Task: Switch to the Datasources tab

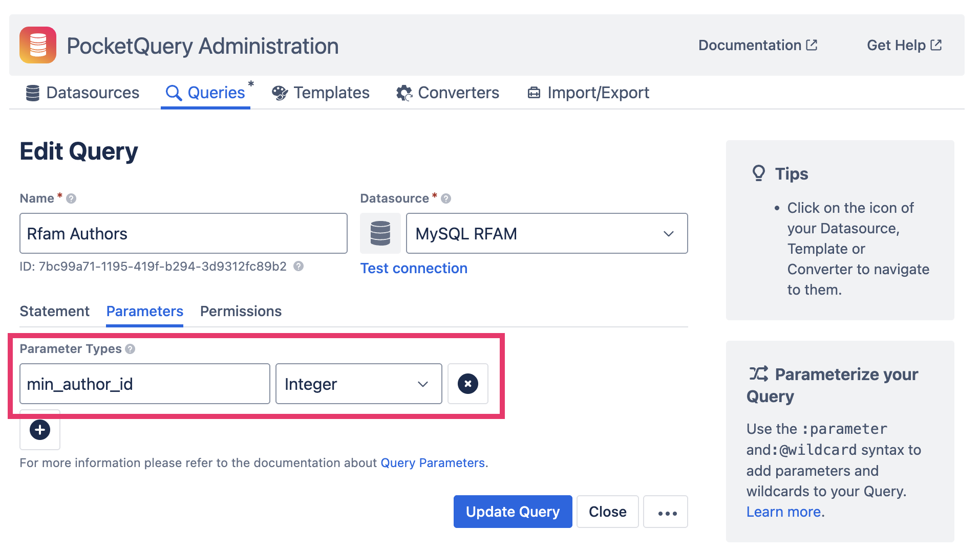Action: click(x=83, y=93)
